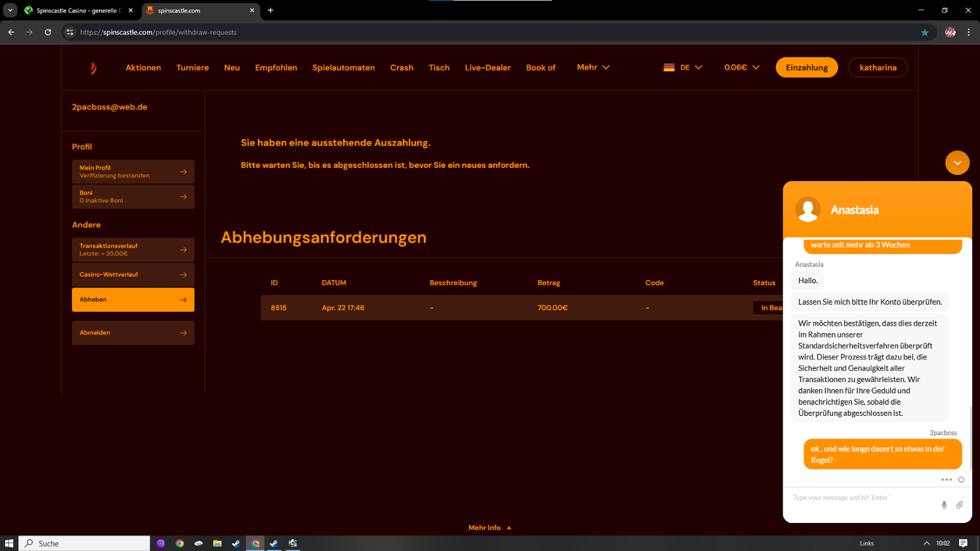This screenshot has width=980, height=551.
Task: Open Transaktionsverlauf in the sidebar
Action: pyautogui.click(x=133, y=249)
